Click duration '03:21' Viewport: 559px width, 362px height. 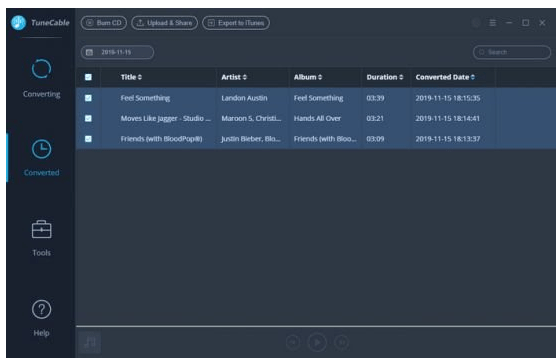375,118
